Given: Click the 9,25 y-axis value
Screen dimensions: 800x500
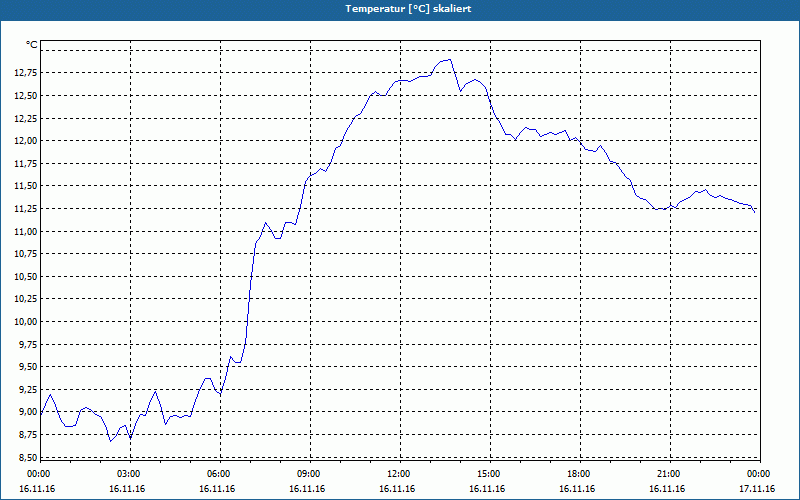Looking at the screenshot, I should point(28,389).
